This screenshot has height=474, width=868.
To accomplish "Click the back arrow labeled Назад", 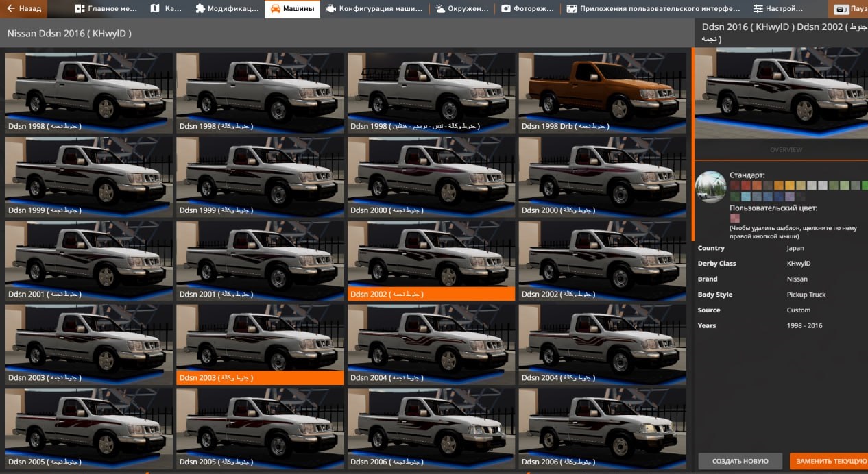I will [11, 9].
